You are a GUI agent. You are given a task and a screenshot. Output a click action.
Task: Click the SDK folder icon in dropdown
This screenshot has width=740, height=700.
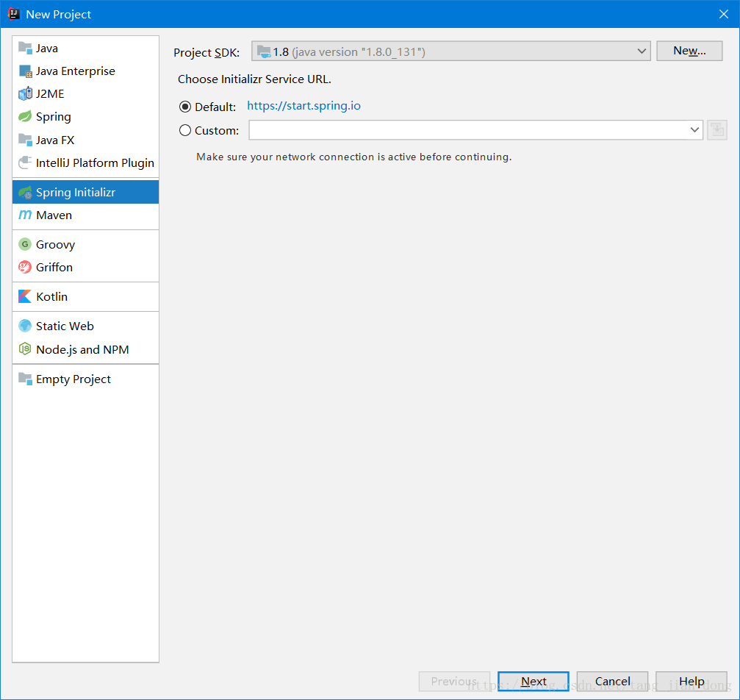[x=265, y=51]
